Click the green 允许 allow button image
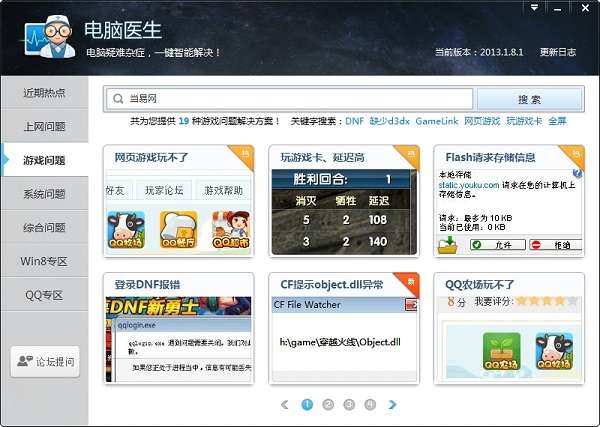600x427 pixels. (498, 245)
